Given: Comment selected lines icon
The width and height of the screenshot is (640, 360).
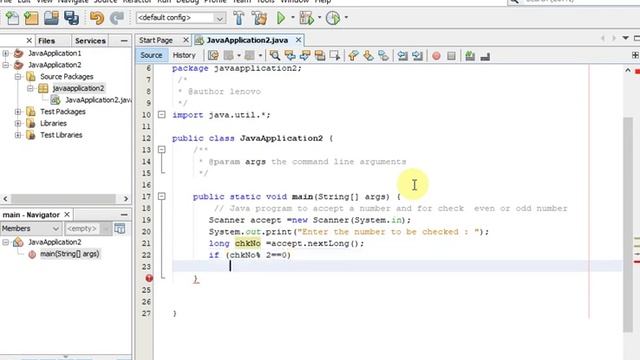Looking at the screenshot, I should (x=470, y=56).
